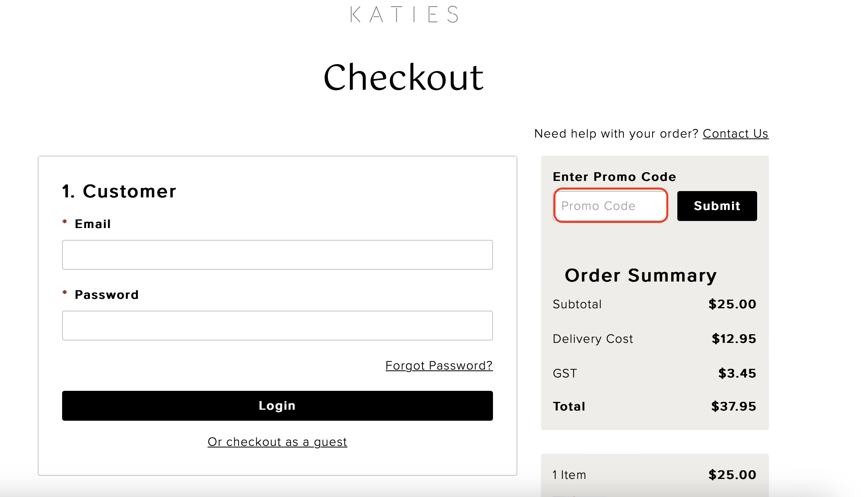Click the Order Summary heading
The image size is (868, 497).
pyautogui.click(x=640, y=275)
